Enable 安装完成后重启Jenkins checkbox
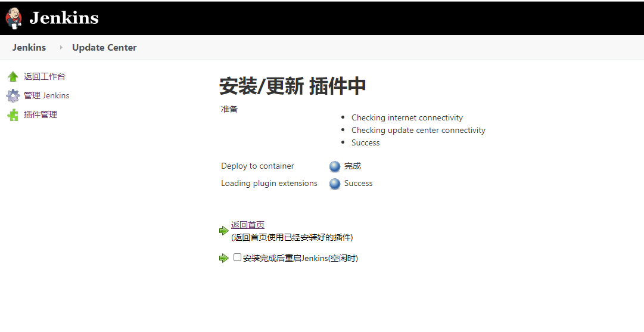Image resolution: width=644 pixels, height=332 pixels. click(x=237, y=257)
